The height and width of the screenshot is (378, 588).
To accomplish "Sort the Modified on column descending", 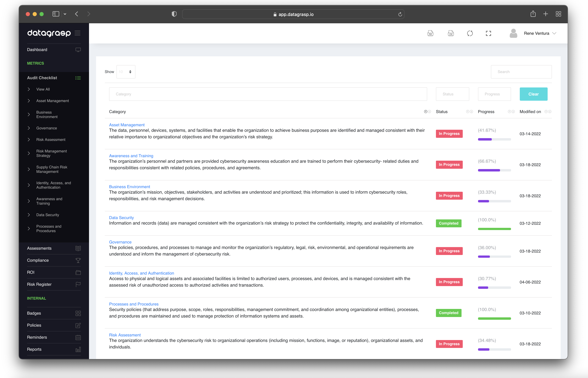I will [x=550, y=112].
